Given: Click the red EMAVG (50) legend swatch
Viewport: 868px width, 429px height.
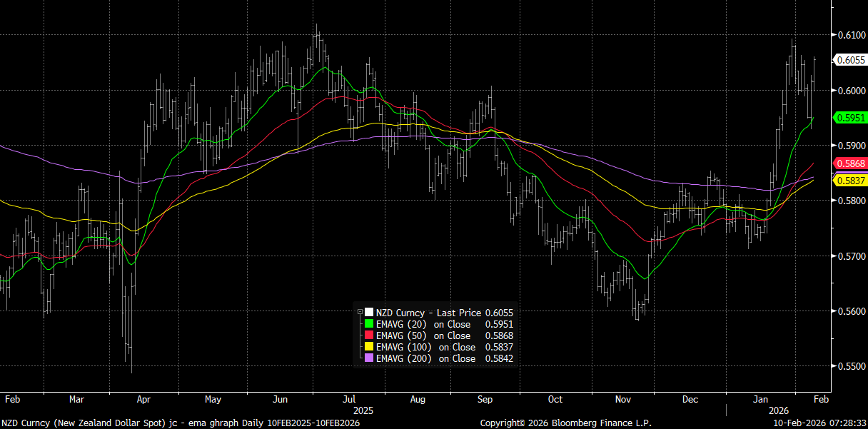Looking at the screenshot, I should point(369,335).
